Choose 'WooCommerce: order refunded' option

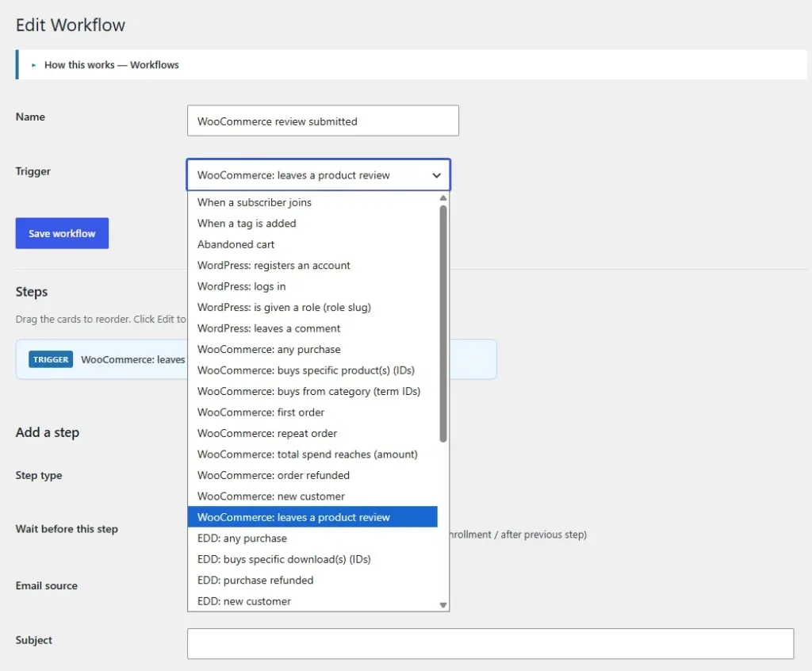coord(312,475)
